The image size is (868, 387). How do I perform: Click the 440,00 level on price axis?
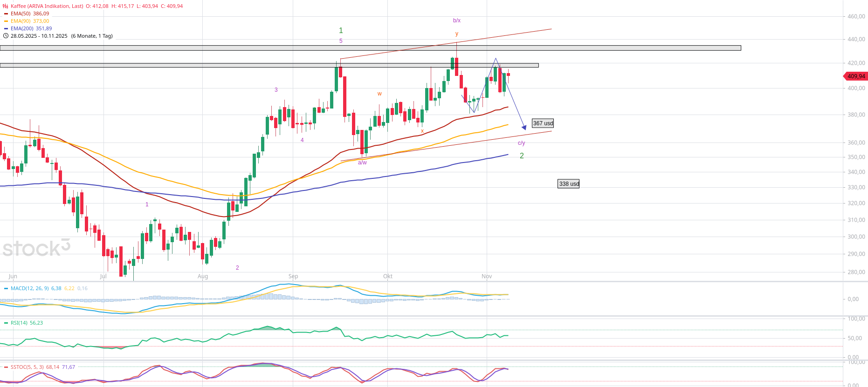(x=856, y=40)
